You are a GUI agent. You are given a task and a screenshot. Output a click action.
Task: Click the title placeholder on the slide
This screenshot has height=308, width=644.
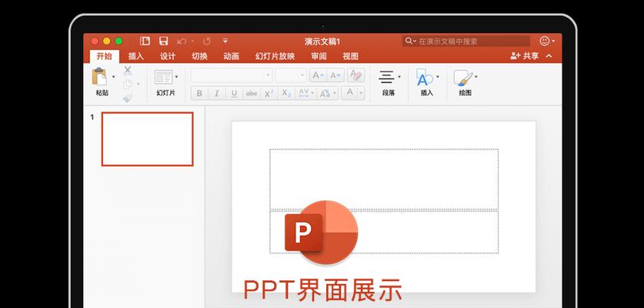click(384, 179)
